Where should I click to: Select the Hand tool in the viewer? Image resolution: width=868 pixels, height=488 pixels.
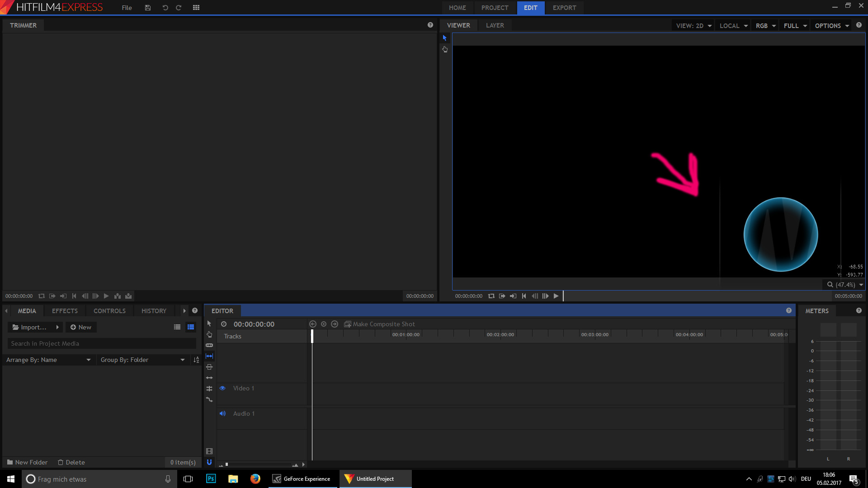(x=445, y=49)
